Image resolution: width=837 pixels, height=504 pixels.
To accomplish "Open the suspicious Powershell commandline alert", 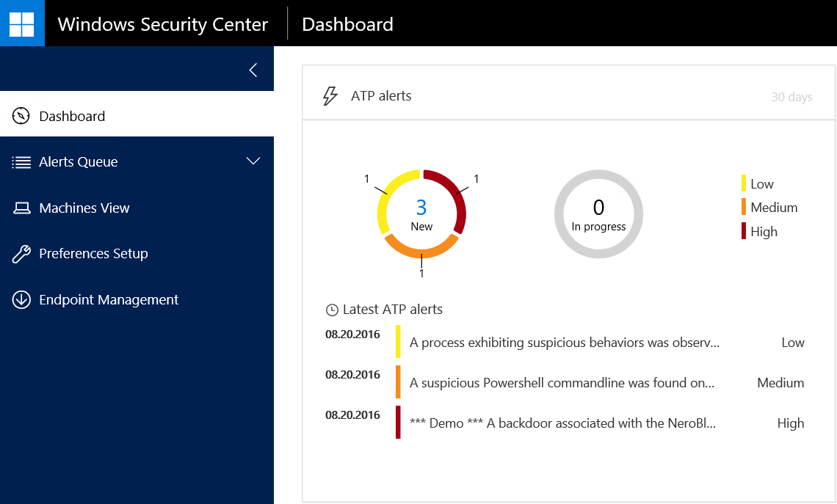I will (562, 383).
